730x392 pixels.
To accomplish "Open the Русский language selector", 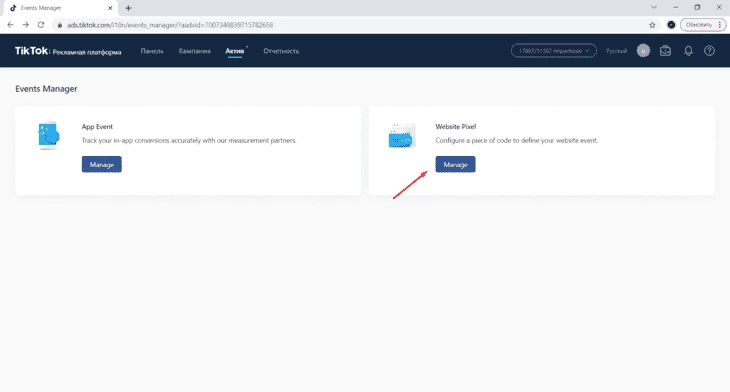I will click(616, 51).
